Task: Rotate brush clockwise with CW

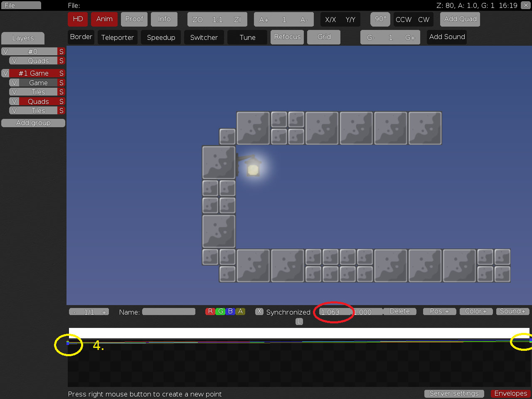Action: [x=424, y=20]
